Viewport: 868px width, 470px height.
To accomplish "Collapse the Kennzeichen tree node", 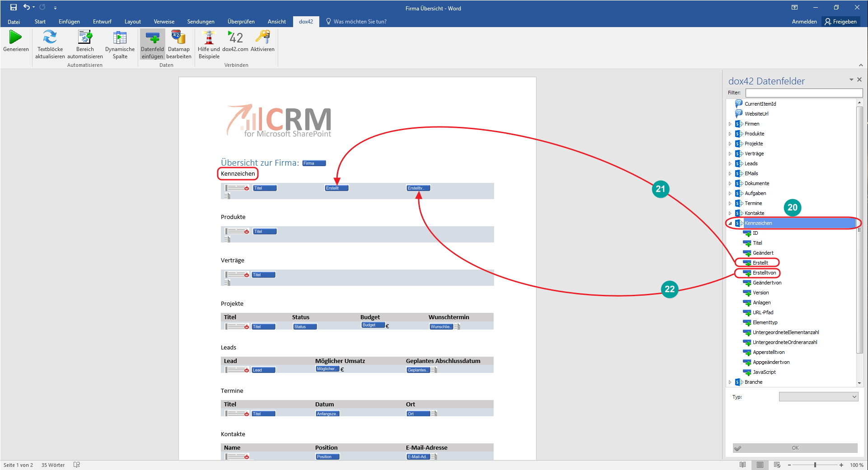I will 730,223.
